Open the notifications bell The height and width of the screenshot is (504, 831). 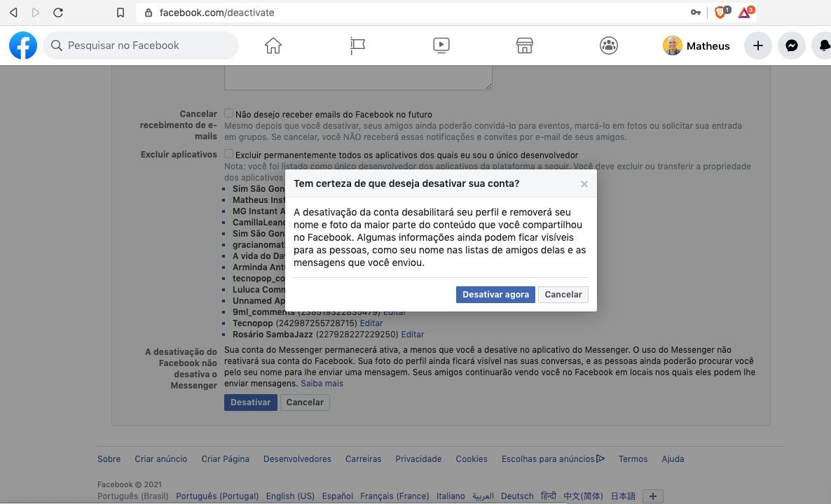823,45
